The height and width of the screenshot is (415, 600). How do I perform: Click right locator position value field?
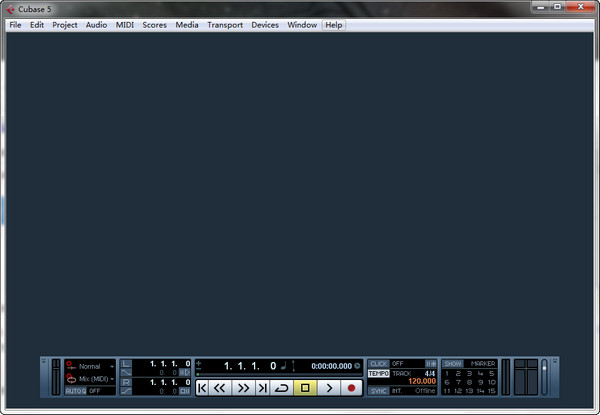click(170, 382)
